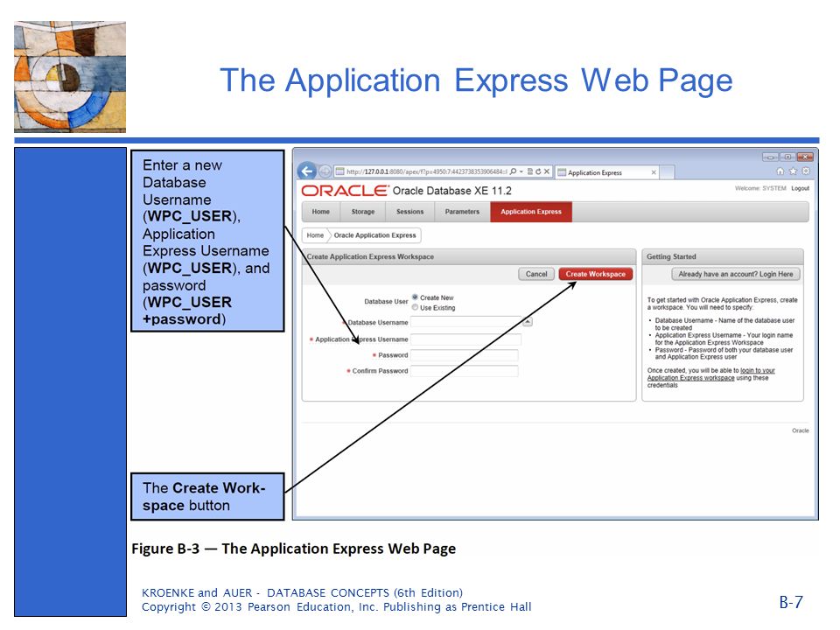Select the Use Existing radio button

coord(415,307)
